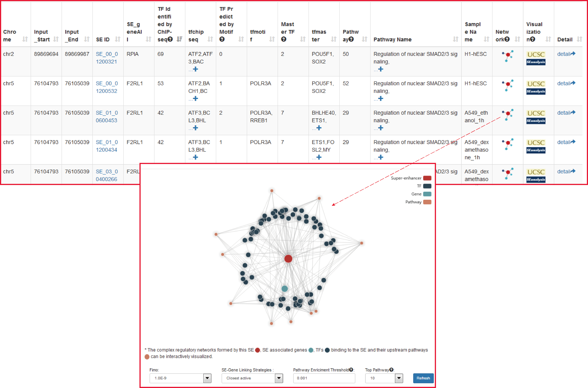This screenshot has width=588, height=388.
Task: Click H1-hESC sample in chr2 row
Action: [476, 54]
